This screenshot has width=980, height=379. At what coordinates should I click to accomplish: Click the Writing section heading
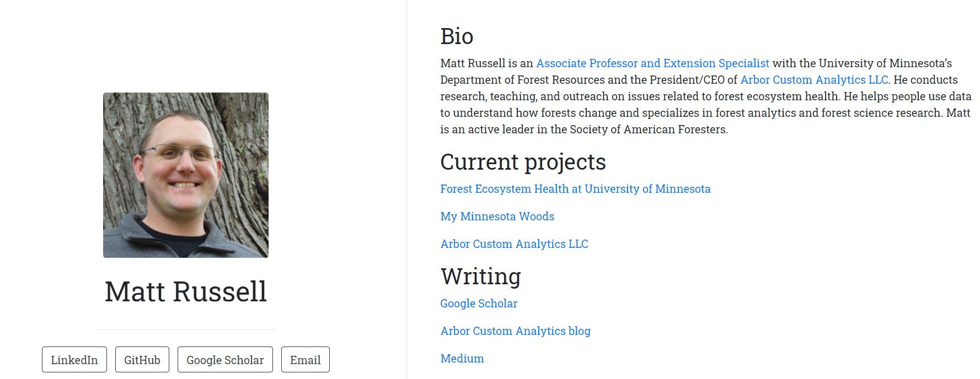480,276
